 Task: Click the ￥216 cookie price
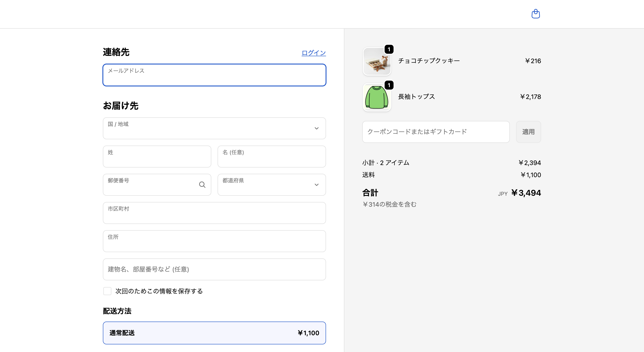coord(533,61)
